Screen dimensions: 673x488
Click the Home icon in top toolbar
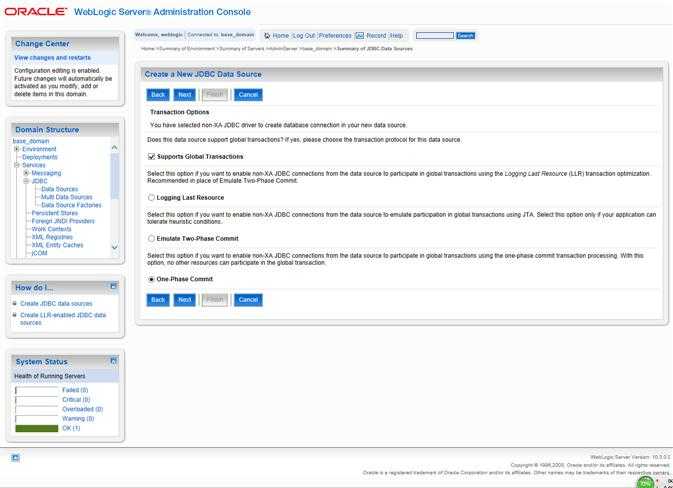coord(267,36)
